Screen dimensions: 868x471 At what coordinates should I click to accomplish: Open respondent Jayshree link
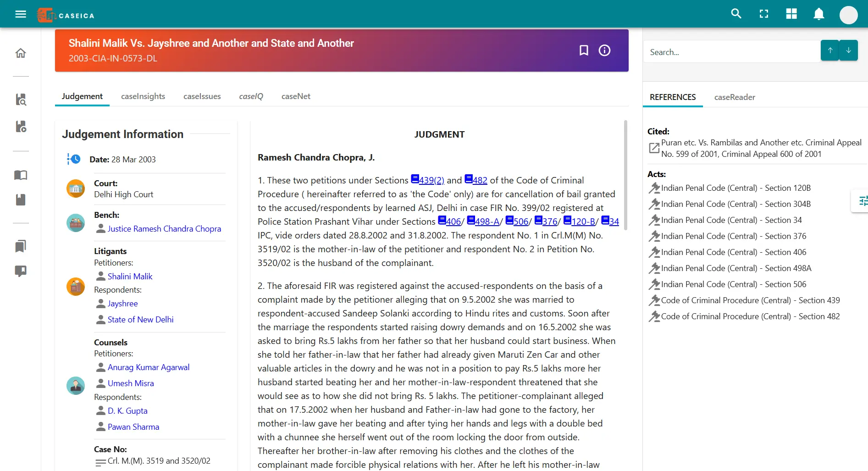click(122, 303)
